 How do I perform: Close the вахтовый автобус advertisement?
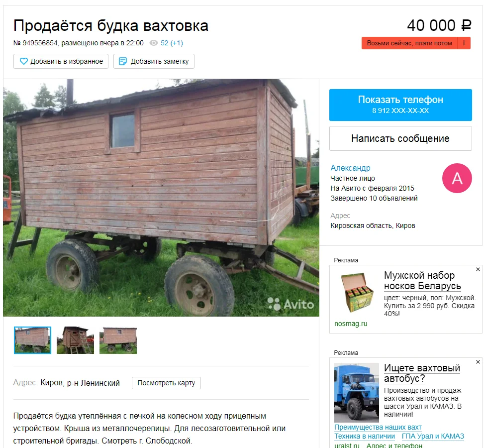coord(478,362)
